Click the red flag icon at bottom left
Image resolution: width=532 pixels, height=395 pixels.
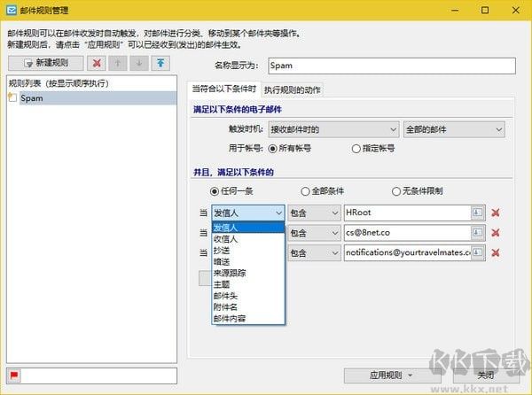coord(14,376)
